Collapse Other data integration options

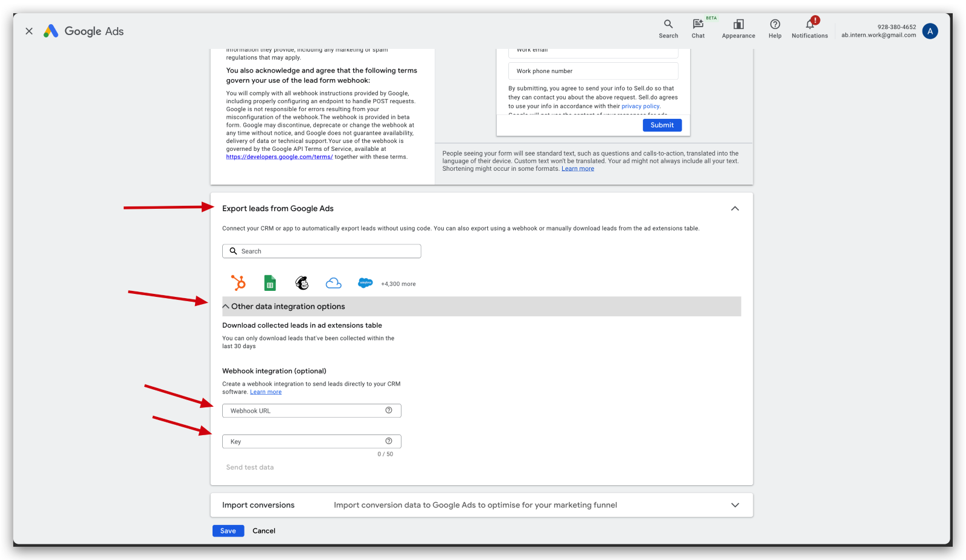[226, 307]
